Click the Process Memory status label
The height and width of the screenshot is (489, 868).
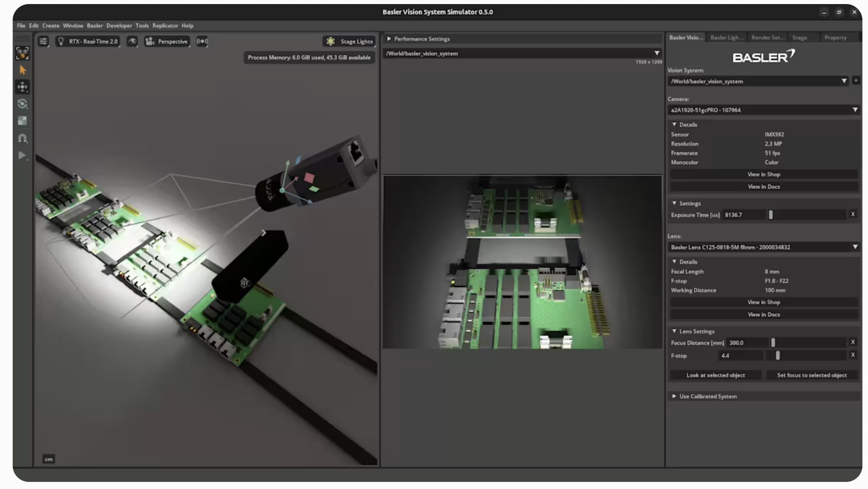pyautogui.click(x=309, y=57)
